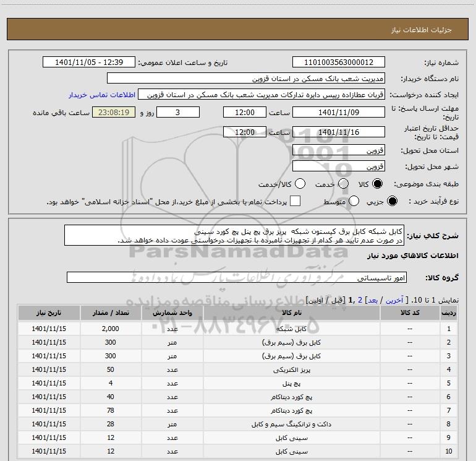
Task: Click the ردیف column header
Action: click(448, 312)
